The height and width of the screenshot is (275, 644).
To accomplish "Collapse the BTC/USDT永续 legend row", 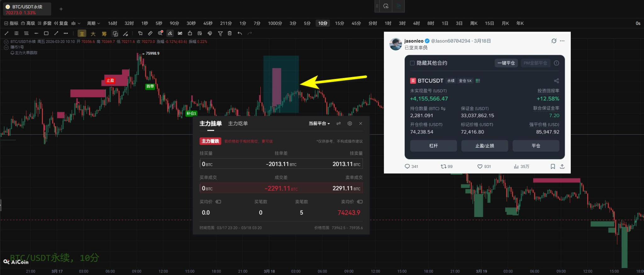I will point(6,42).
